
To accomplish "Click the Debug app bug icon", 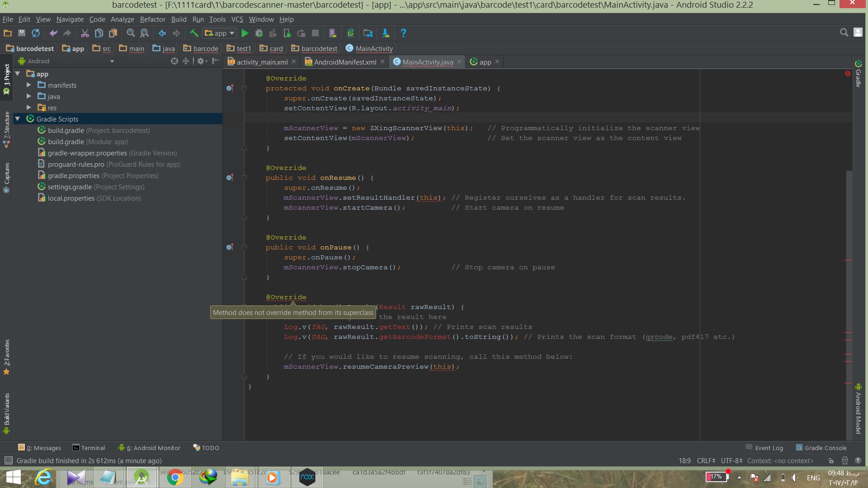I will (259, 33).
